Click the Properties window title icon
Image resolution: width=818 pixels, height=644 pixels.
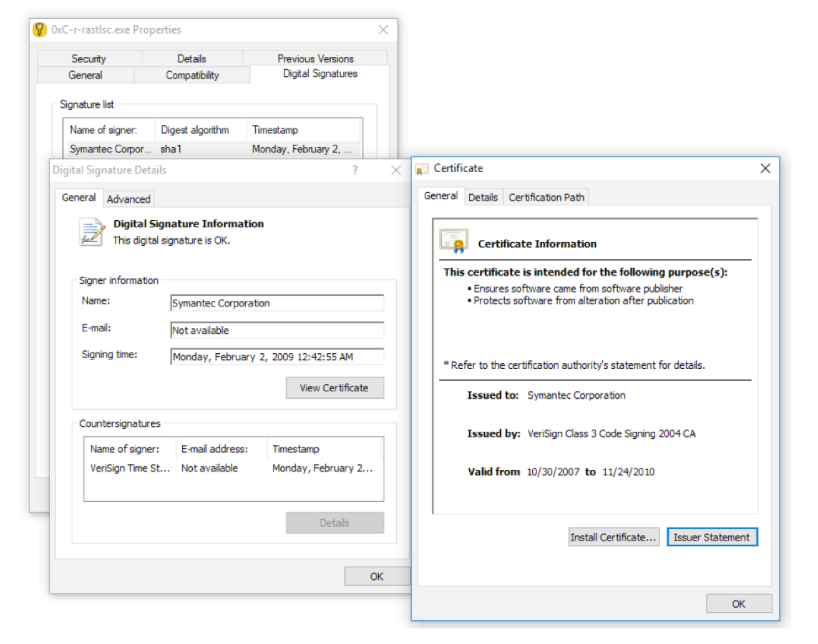point(40,30)
